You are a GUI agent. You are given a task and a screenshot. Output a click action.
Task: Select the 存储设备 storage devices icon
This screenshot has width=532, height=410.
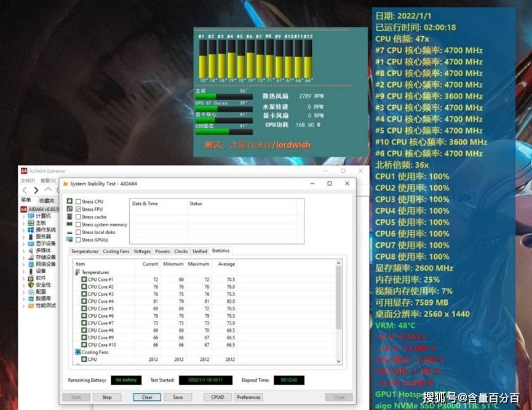(31, 258)
